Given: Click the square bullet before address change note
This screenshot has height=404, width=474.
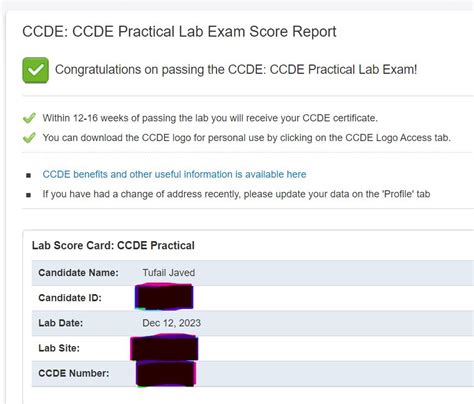Looking at the screenshot, I should pos(29,195).
